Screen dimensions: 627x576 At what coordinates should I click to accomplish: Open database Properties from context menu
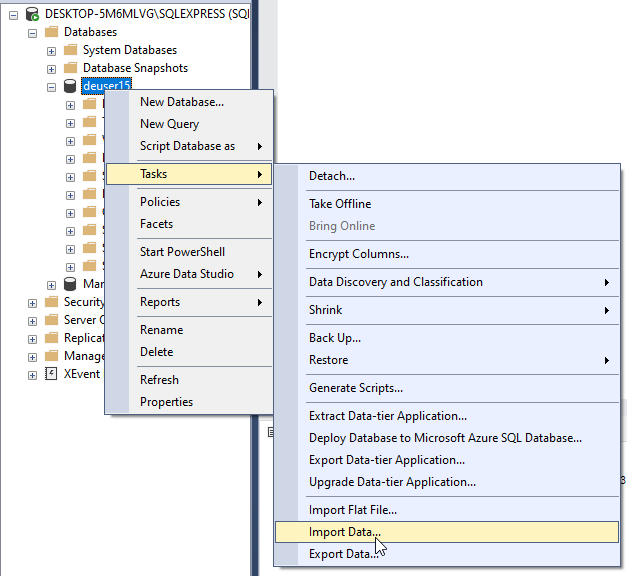coord(166,402)
